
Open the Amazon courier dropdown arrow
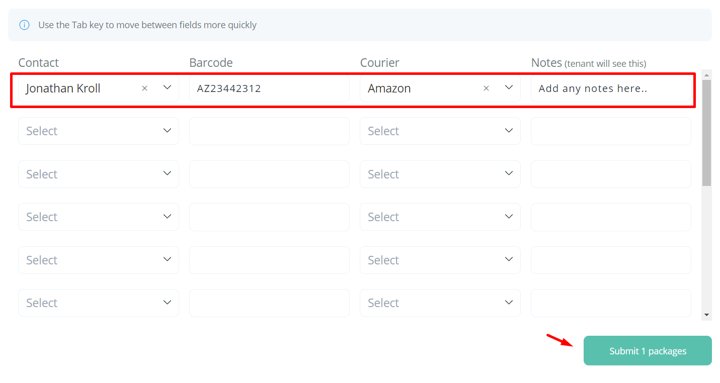509,87
